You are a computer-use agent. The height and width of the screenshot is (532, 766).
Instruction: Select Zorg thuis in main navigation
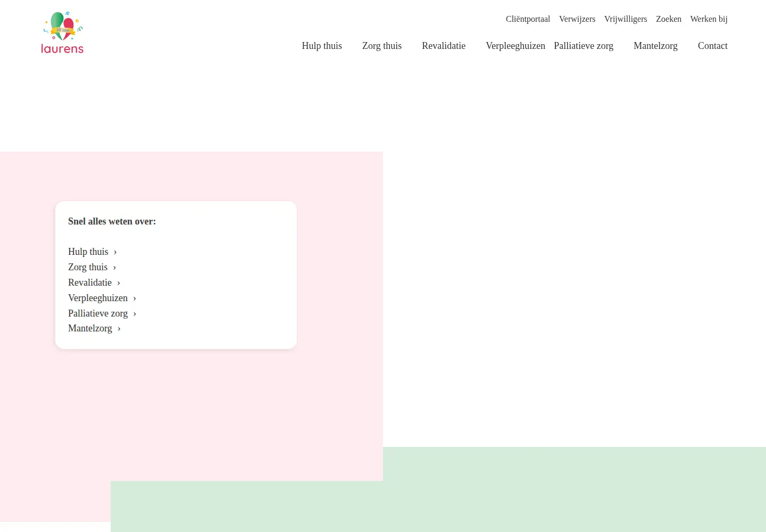pyautogui.click(x=382, y=46)
